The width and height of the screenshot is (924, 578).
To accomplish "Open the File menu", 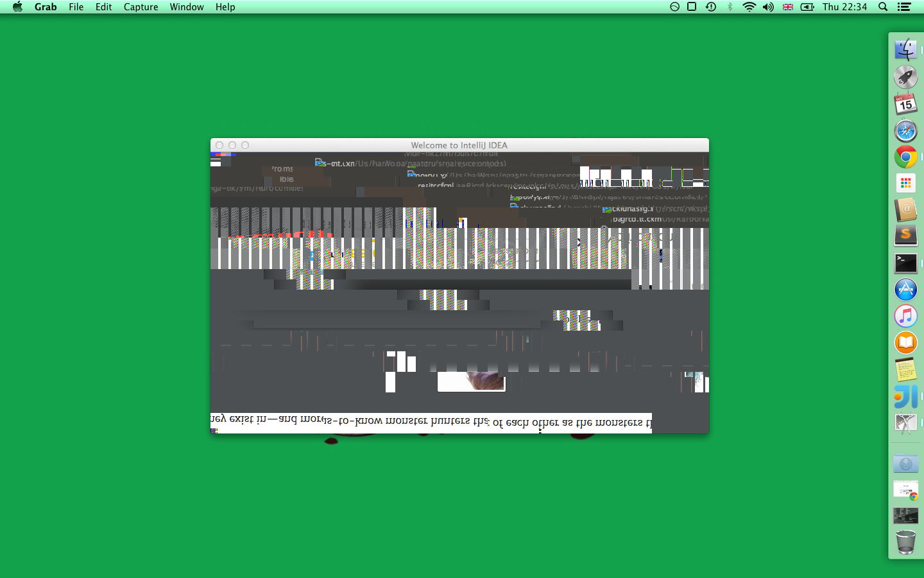I will 76,7.
